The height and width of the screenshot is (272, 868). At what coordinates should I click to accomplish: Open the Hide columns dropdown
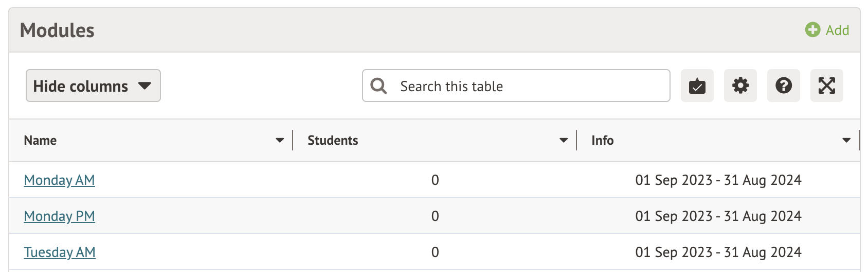click(93, 86)
